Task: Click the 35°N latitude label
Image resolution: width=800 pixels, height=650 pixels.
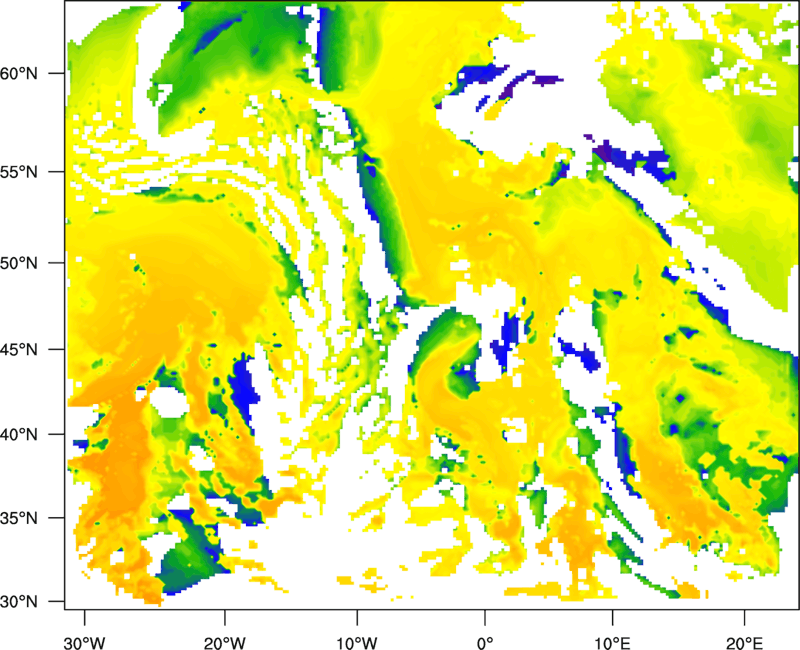Action: [x=19, y=518]
